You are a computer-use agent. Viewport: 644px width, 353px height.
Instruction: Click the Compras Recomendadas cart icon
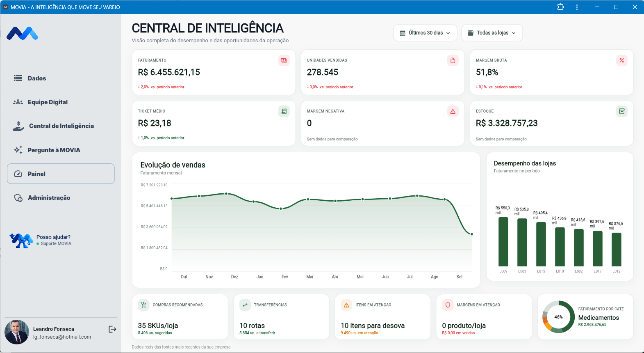pyautogui.click(x=143, y=305)
